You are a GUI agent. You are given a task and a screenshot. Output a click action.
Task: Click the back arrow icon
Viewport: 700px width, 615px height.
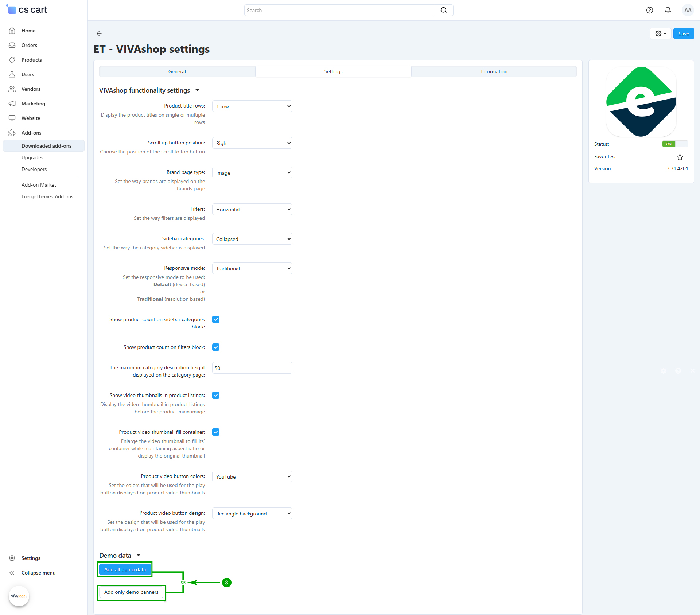[x=99, y=34]
